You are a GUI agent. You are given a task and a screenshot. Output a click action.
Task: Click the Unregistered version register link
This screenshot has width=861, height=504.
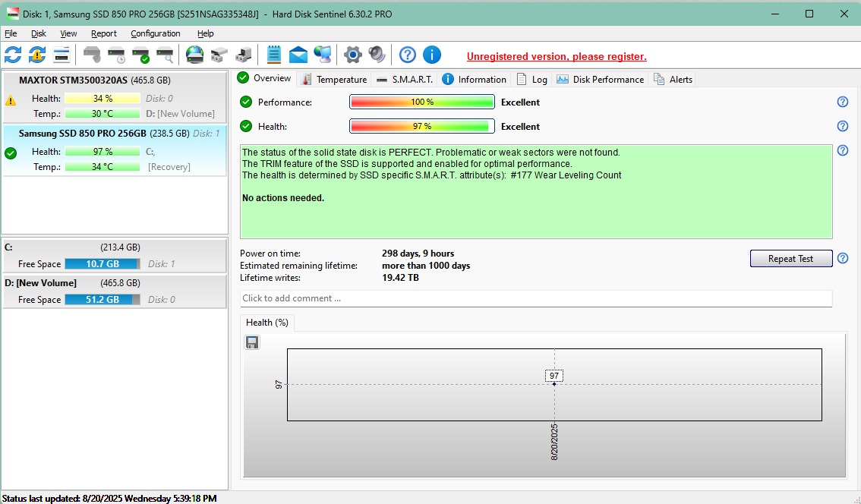557,57
